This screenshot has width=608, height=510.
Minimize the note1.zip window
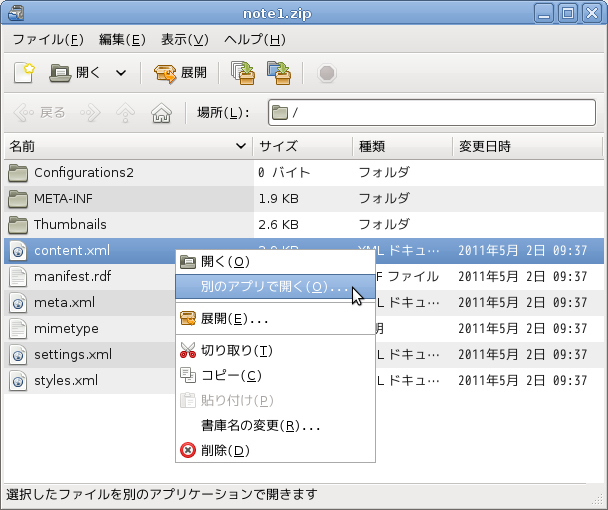(x=544, y=14)
